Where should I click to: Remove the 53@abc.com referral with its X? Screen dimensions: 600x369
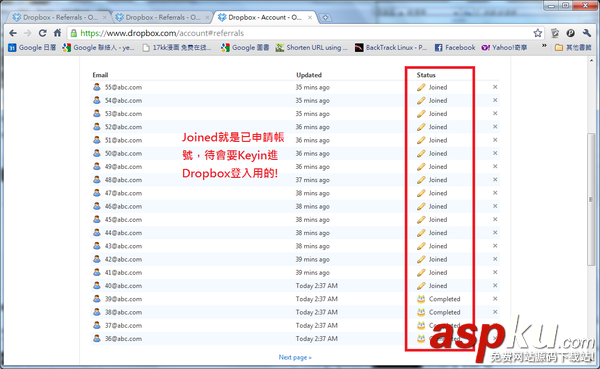495,113
